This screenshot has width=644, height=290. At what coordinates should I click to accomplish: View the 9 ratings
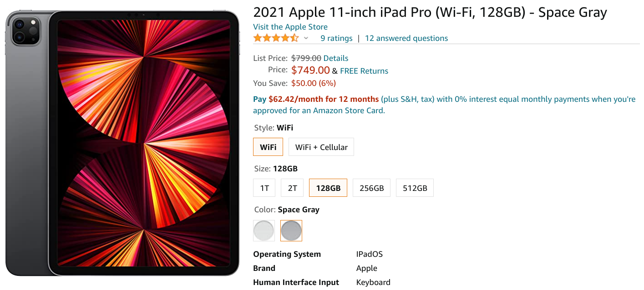tap(336, 38)
